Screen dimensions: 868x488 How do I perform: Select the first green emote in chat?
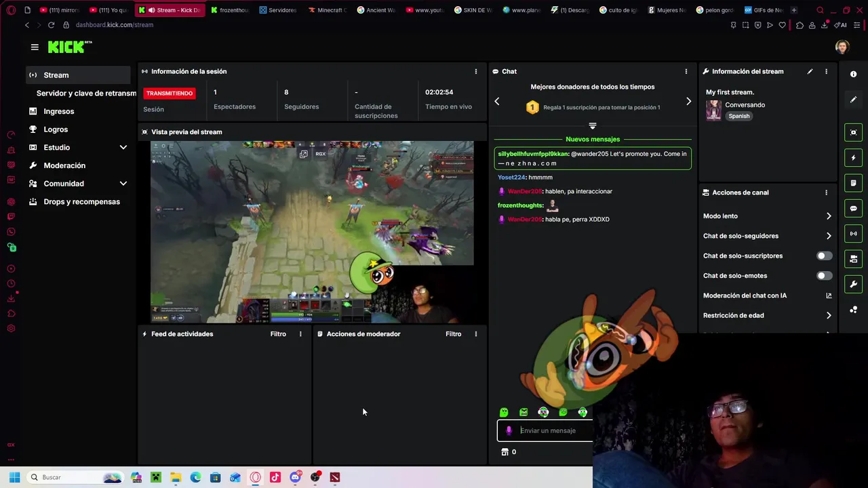504,412
